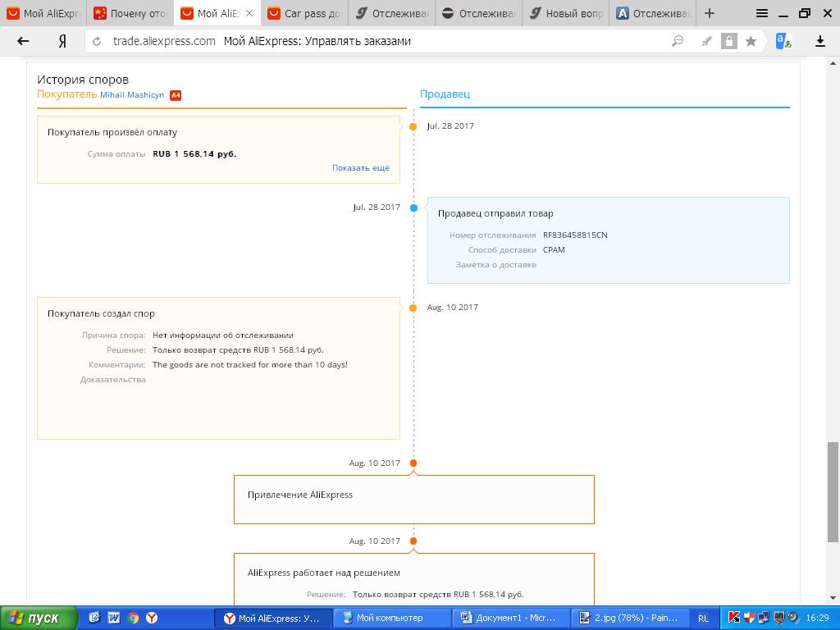Open the site security lock icon
840x630 pixels.
click(728, 41)
